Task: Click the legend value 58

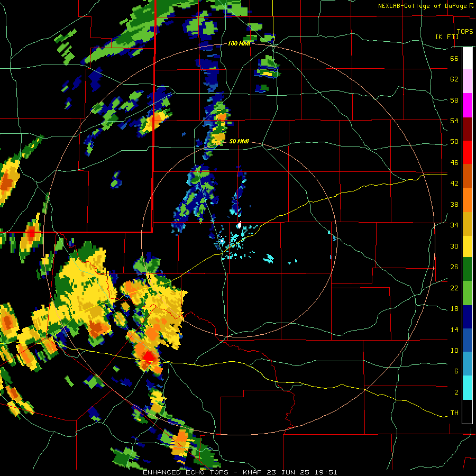Action: (454, 100)
